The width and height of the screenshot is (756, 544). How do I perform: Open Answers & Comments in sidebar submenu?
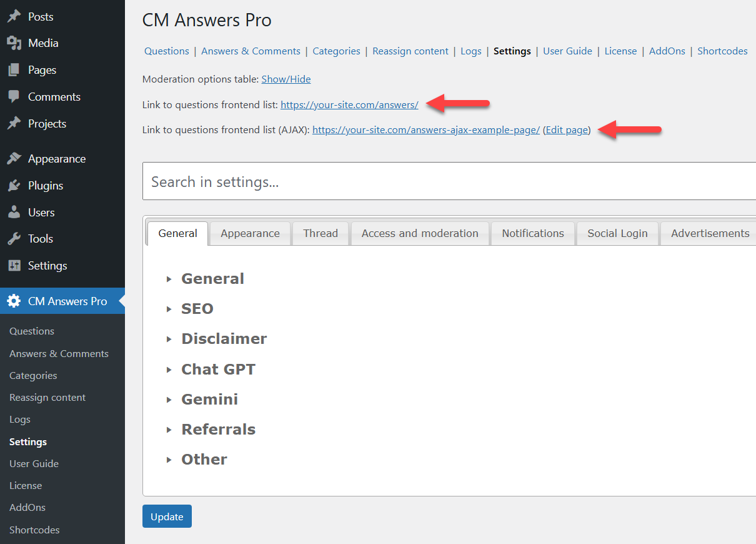pyautogui.click(x=59, y=354)
